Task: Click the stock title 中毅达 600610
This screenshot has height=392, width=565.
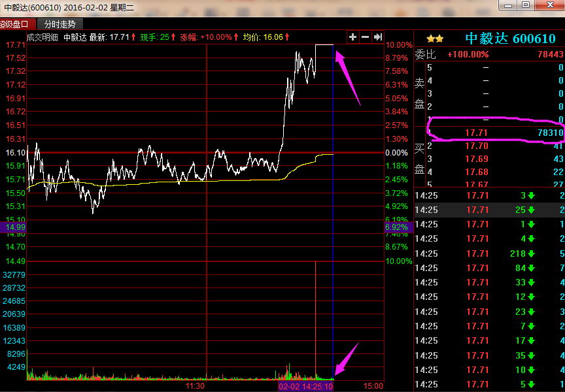Action: tap(510, 39)
